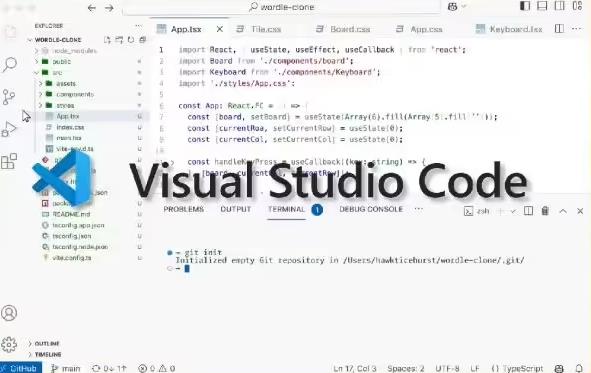Open the Run and Debug view

[x=9, y=129]
